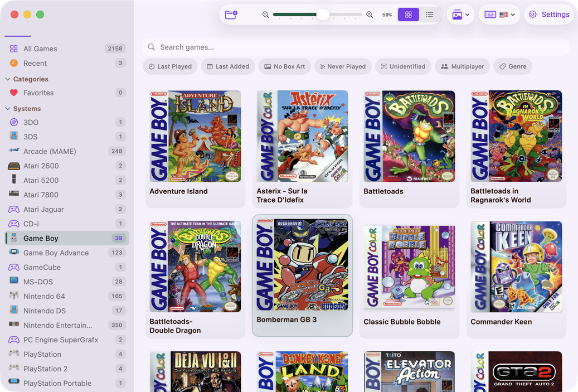Select Bomberman GB 3 game card
The image size is (578, 392).
(302, 276)
